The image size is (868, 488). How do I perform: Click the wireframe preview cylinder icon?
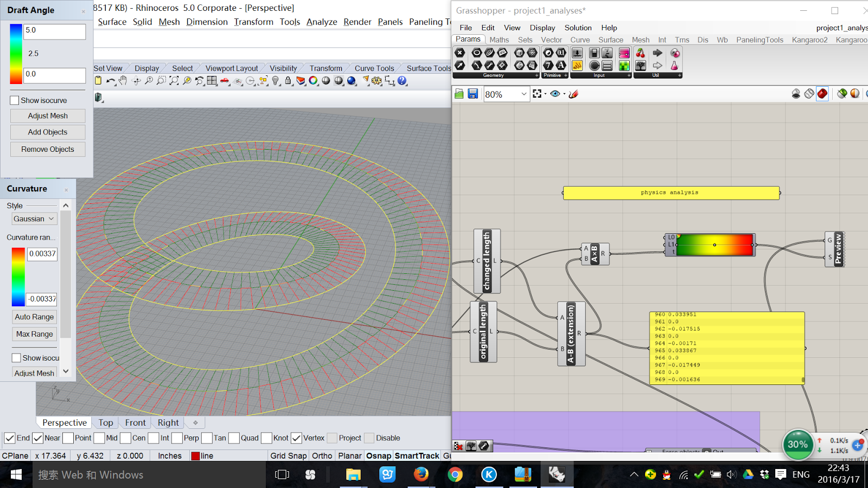click(809, 93)
